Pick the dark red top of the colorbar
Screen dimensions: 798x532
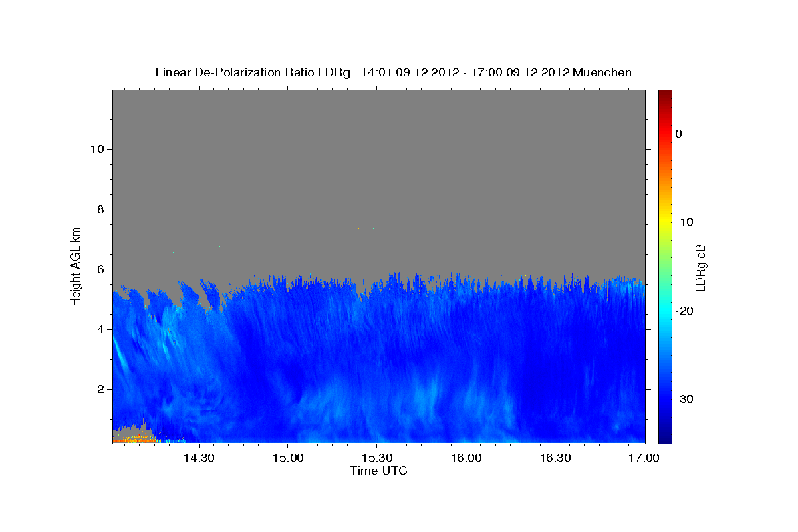coord(665,96)
